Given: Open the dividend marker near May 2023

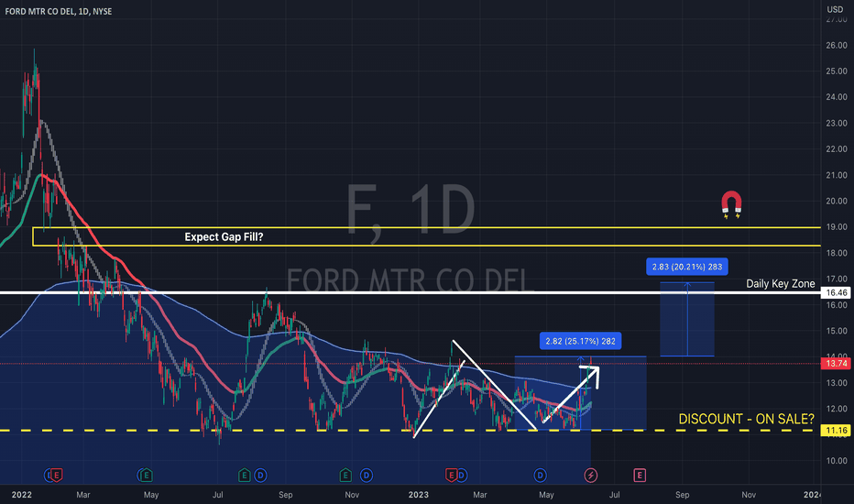Looking at the screenshot, I should pyautogui.click(x=541, y=475).
